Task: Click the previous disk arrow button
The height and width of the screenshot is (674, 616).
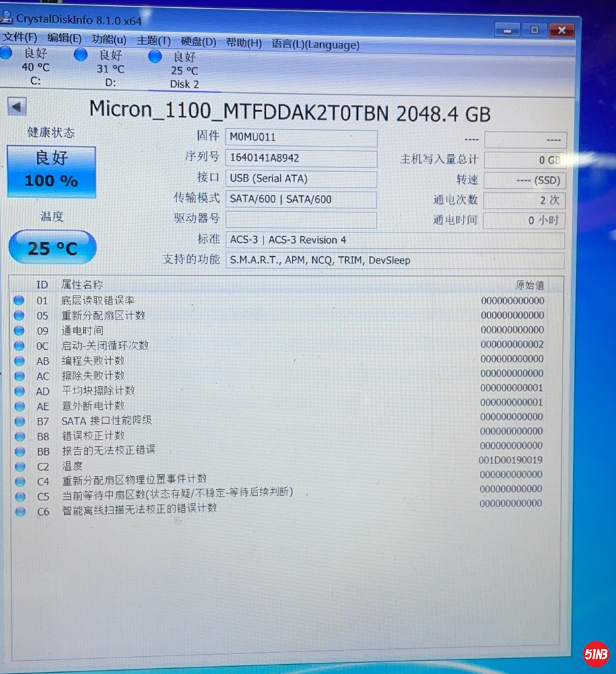Action: click(17, 106)
